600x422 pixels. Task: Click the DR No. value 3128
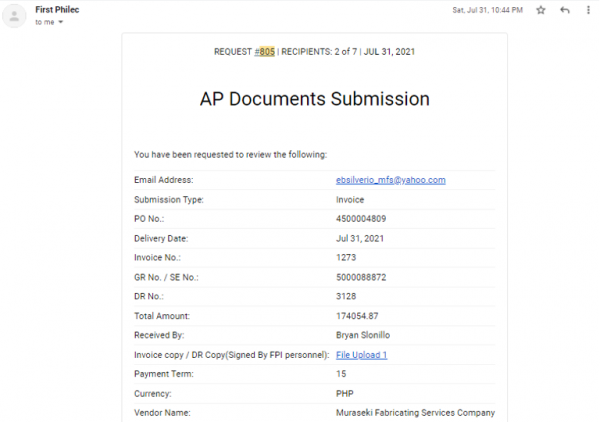[346, 296]
